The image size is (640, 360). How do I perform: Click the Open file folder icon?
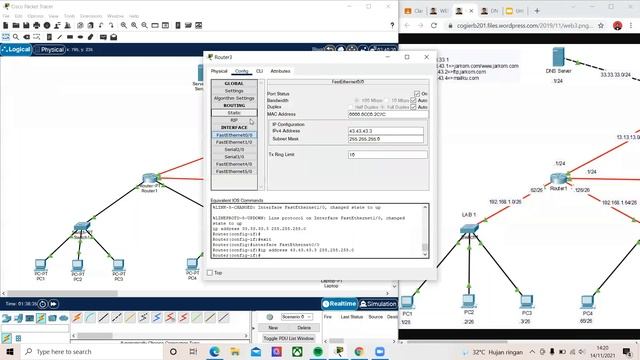tap(16, 25)
